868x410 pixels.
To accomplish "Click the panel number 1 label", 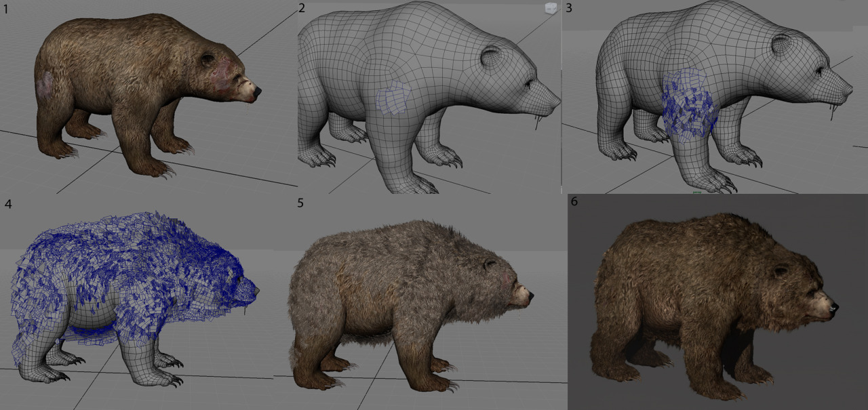I will [x=6, y=9].
